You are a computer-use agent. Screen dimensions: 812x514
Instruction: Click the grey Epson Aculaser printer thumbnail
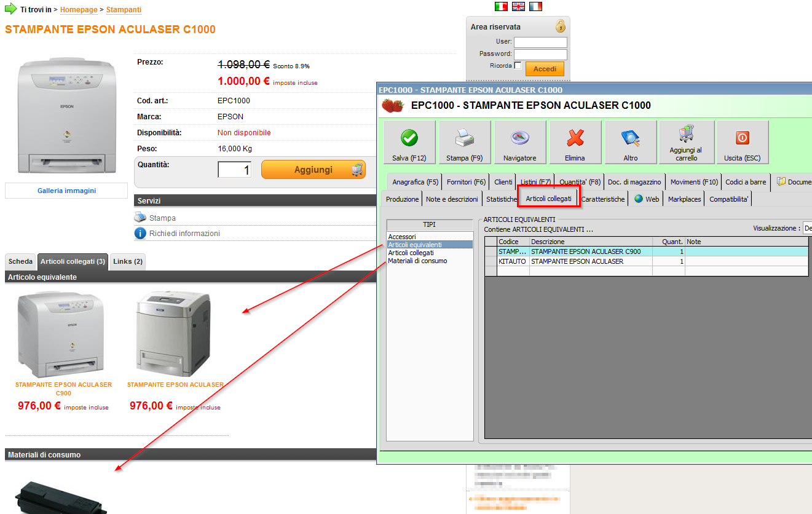[x=173, y=334]
